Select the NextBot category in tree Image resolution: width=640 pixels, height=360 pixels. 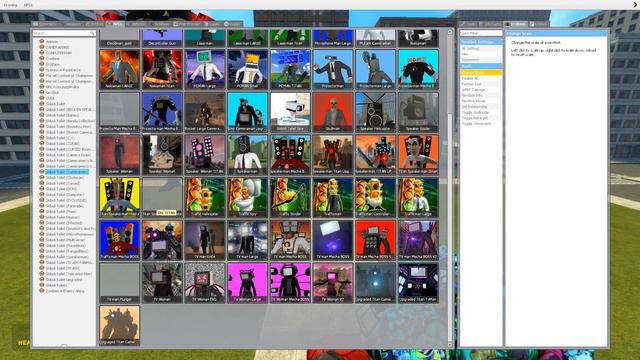[52, 93]
